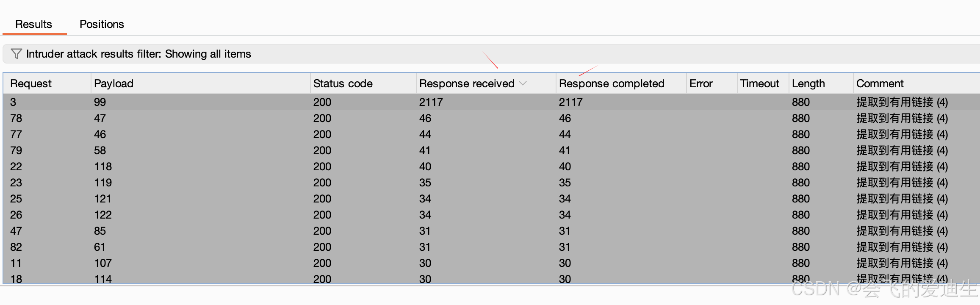This screenshot has height=305, width=980.
Task: Click payload cell 107
Action: click(103, 263)
